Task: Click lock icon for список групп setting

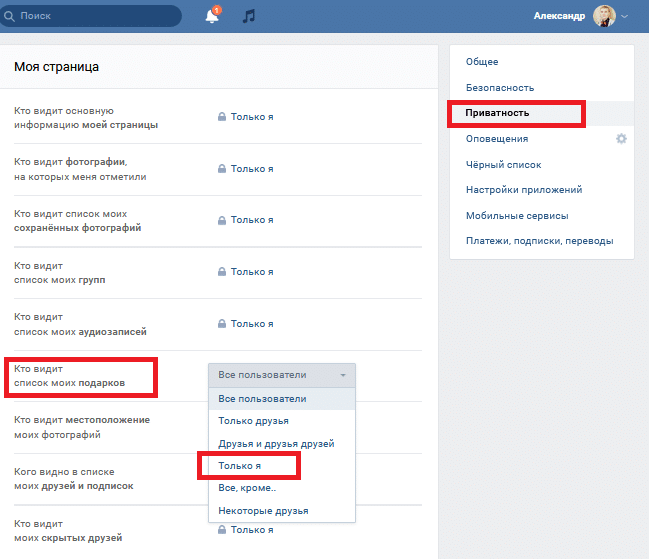Action: (222, 272)
